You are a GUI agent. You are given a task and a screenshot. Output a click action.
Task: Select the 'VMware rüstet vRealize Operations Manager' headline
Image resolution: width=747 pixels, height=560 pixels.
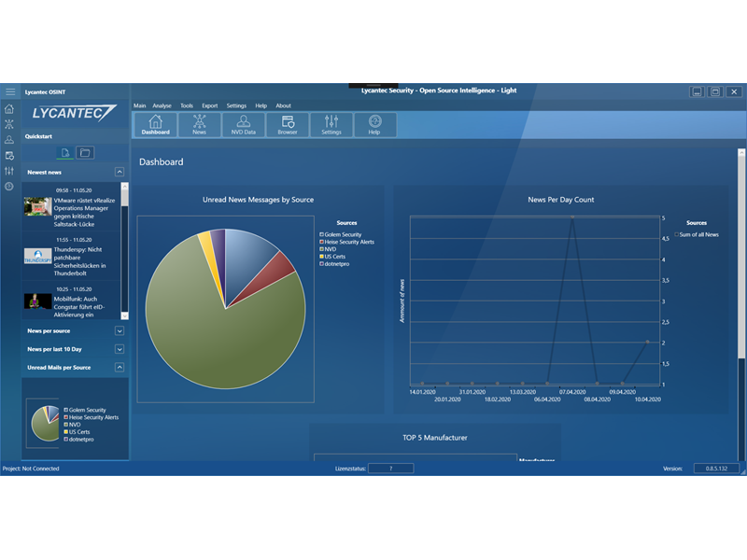click(x=84, y=212)
